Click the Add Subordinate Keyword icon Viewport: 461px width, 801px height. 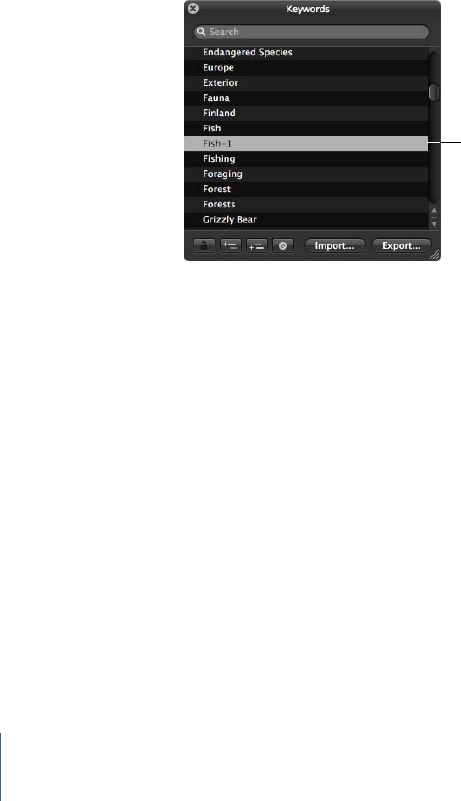pyautogui.click(x=257, y=246)
